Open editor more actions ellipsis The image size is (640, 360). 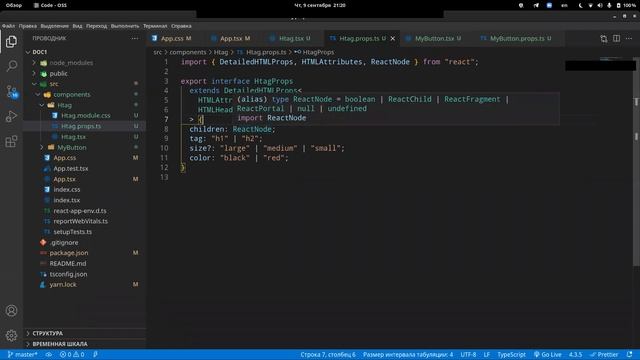[x=629, y=38]
